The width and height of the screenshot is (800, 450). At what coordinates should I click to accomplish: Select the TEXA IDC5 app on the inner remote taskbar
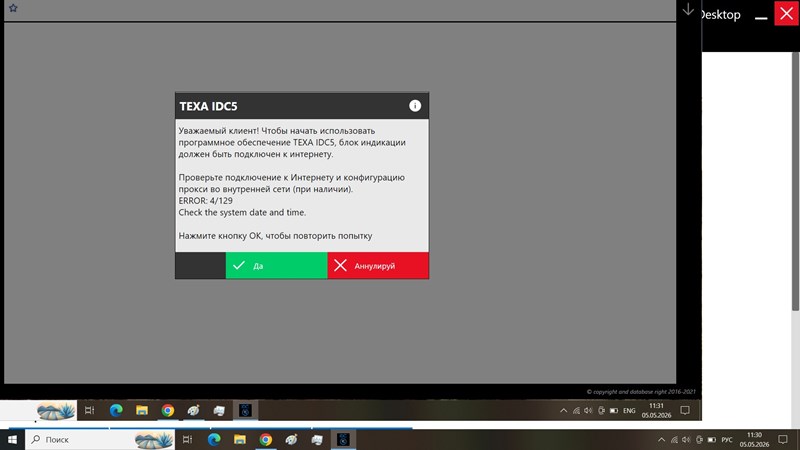click(x=245, y=410)
